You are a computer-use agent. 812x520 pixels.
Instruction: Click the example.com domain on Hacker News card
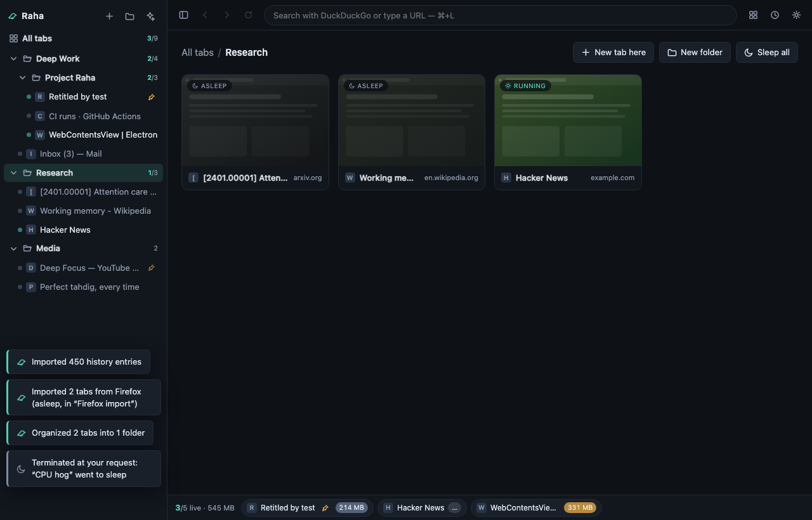(612, 178)
